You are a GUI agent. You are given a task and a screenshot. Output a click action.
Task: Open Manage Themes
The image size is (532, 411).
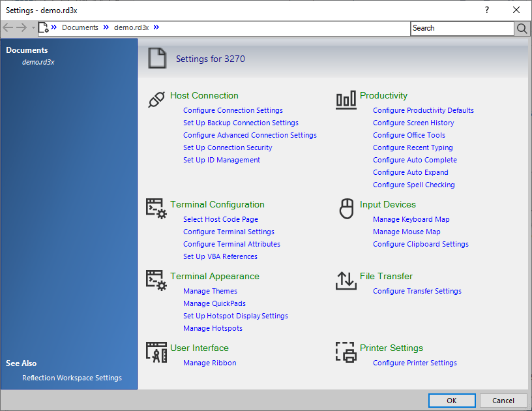click(x=210, y=291)
